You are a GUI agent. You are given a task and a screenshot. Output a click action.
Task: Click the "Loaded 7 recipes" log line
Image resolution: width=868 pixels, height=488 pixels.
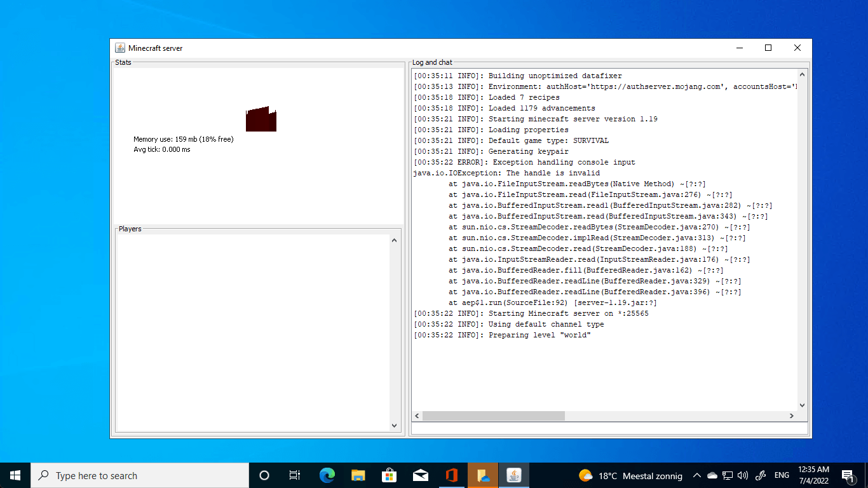[x=487, y=97]
